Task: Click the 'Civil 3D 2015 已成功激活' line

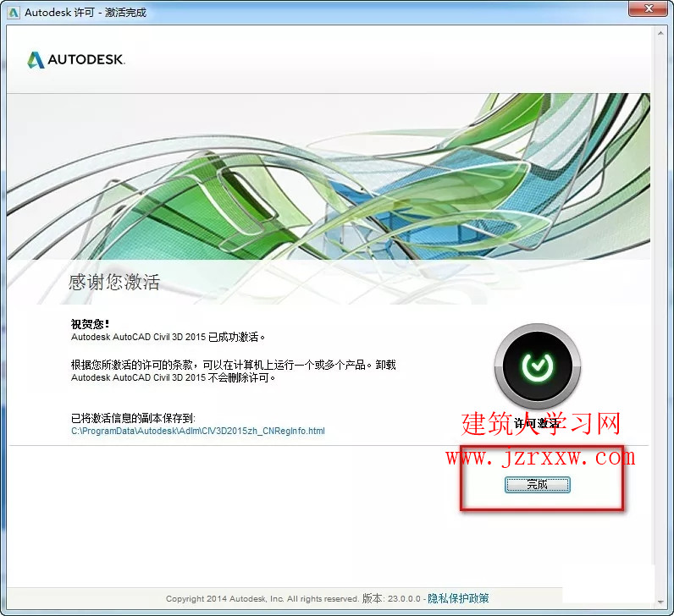Action: pyautogui.click(x=168, y=337)
